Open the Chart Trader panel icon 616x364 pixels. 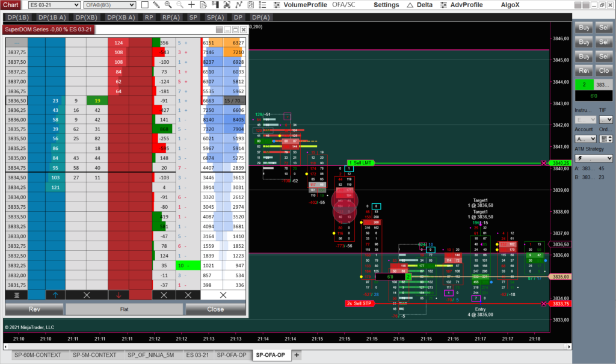215,5
